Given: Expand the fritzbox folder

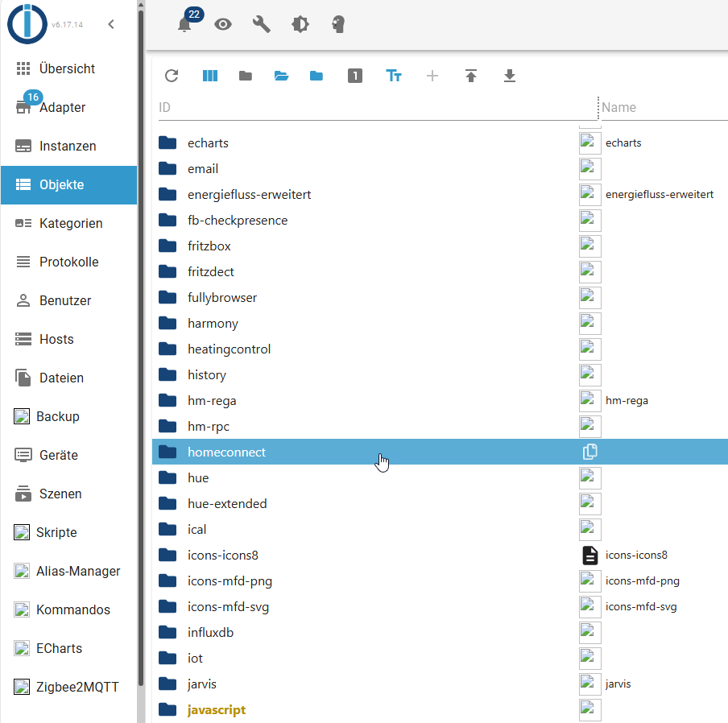Looking at the screenshot, I should pos(168,246).
